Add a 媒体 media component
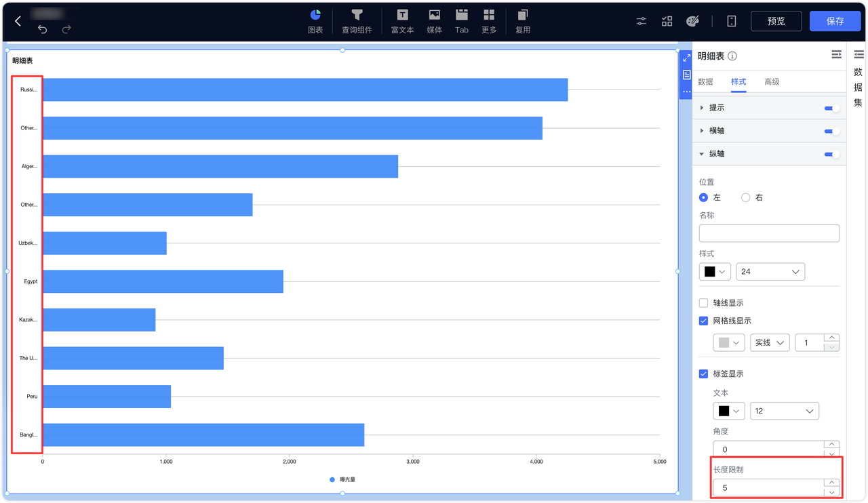868x503 pixels. pos(434,21)
